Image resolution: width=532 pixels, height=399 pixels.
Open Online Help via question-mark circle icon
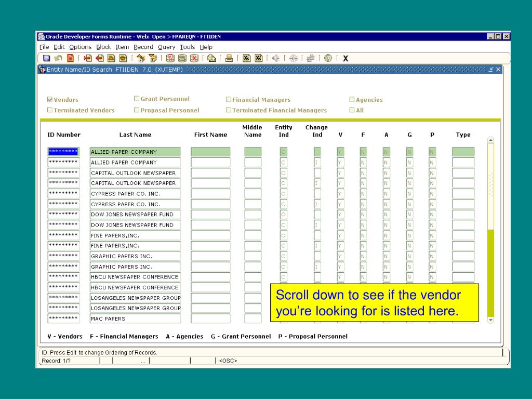[x=328, y=58]
